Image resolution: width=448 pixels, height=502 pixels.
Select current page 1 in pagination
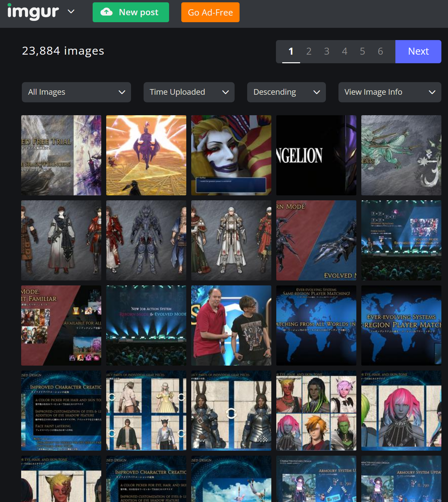pyautogui.click(x=291, y=51)
